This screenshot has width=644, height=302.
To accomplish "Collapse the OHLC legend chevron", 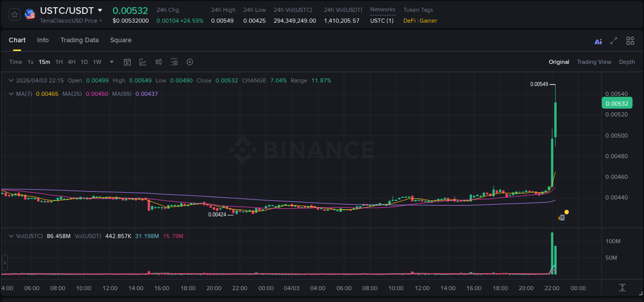I will click(11, 80).
